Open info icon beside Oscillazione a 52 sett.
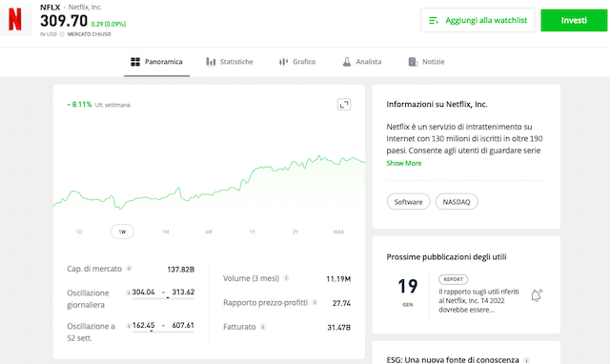This screenshot has width=610, height=364. tap(128, 326)
